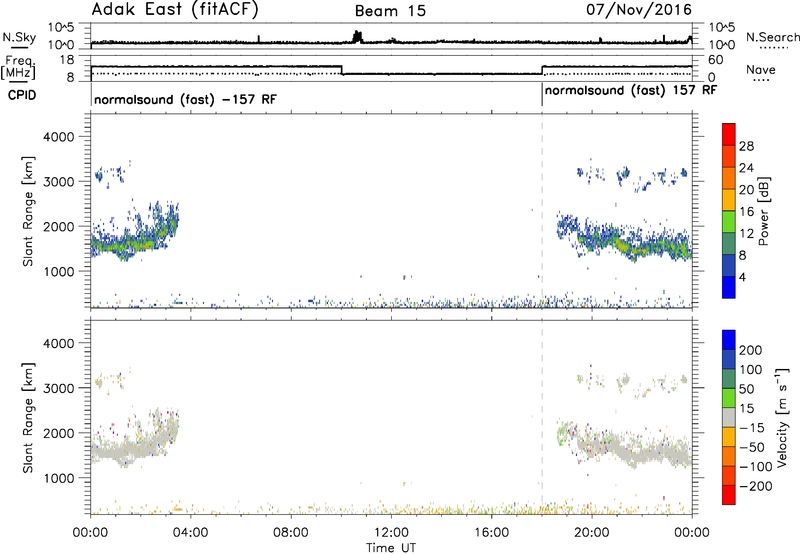Click the '20:00' time axis label
Screen dimensions: 800x554
point(591,533)
